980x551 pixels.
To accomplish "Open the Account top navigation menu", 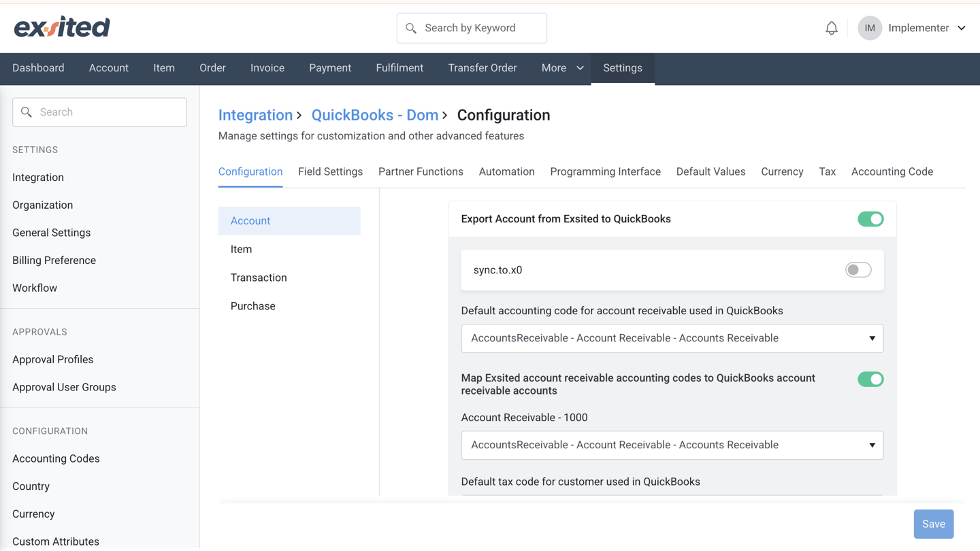I will (x=109, y=68).
